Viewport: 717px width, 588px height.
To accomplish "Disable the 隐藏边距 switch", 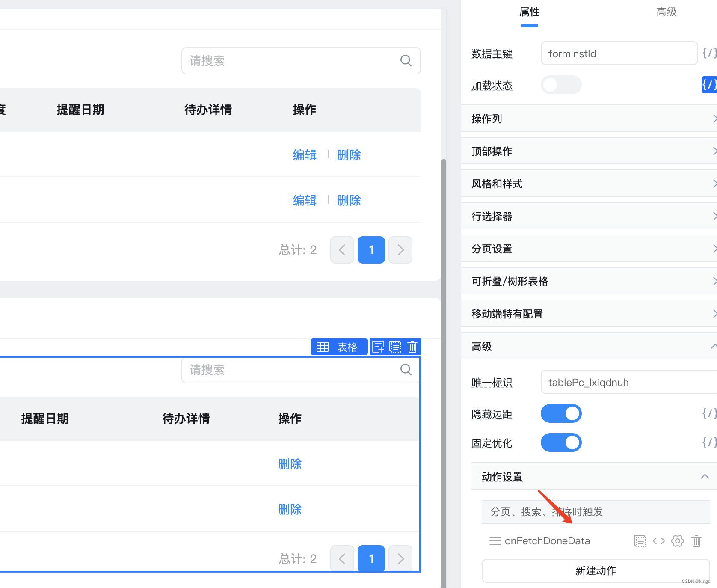I will (561, 413).
